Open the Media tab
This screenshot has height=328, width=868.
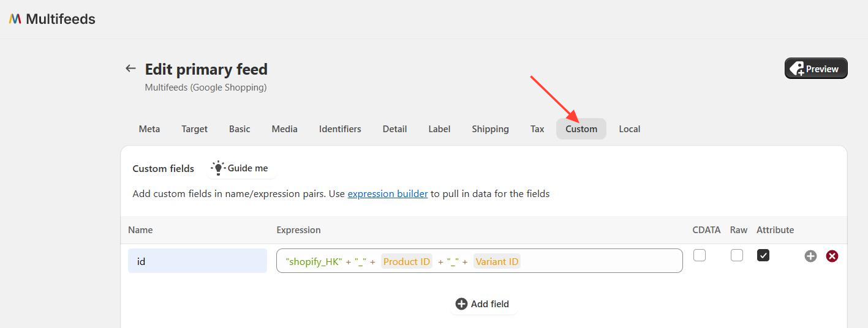click(x=285, y=129)
